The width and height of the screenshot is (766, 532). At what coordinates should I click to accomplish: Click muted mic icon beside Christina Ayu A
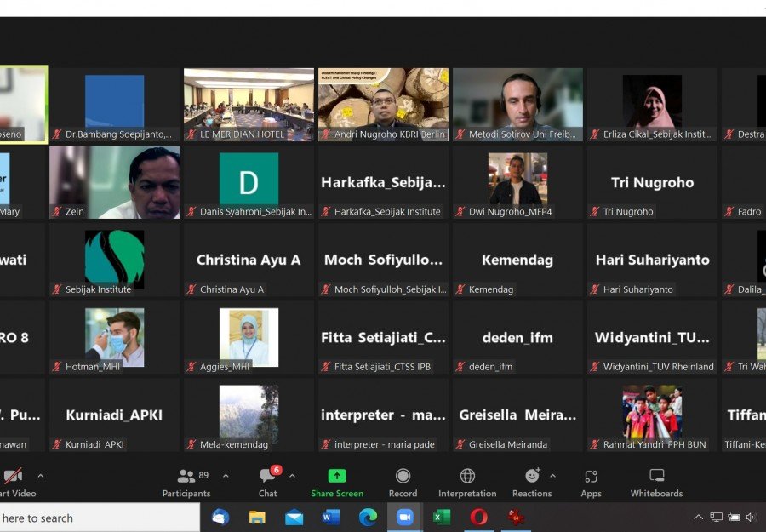click(191, 289)
